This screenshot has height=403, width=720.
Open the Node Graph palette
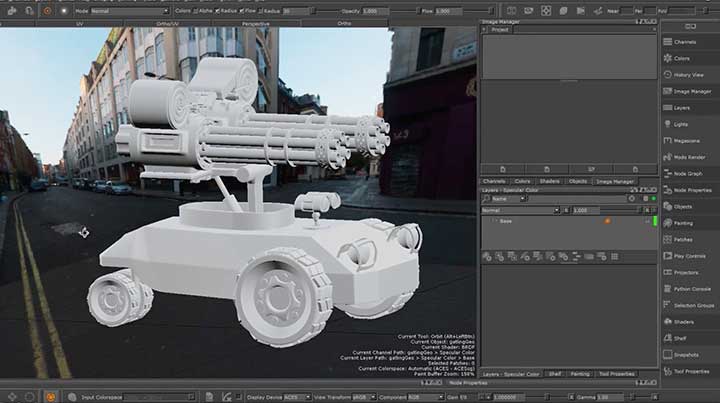click(x=687, y=174)
